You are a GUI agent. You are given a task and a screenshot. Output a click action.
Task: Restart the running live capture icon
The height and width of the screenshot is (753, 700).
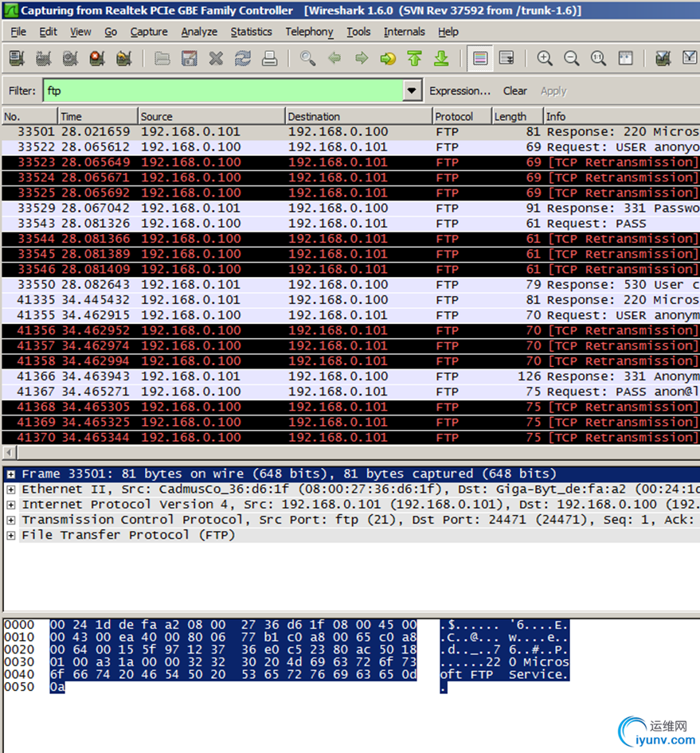click(x=124, y=58)
